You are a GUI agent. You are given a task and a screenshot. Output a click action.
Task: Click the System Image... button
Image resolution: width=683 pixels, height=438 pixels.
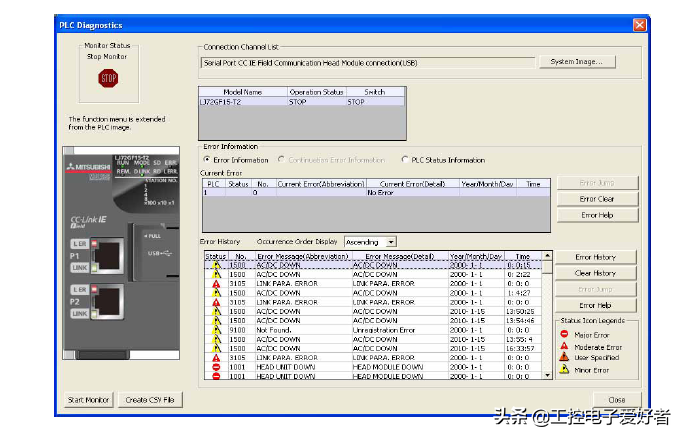575,62
